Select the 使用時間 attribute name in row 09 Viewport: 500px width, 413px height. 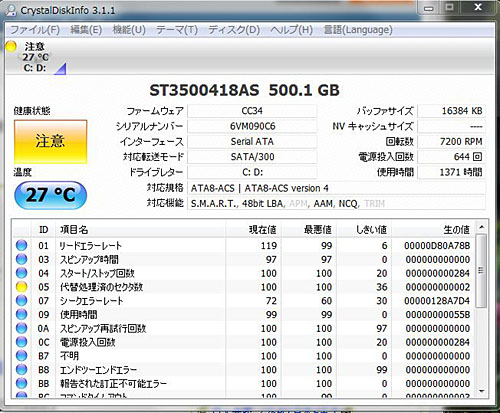[x=79, y=315]
